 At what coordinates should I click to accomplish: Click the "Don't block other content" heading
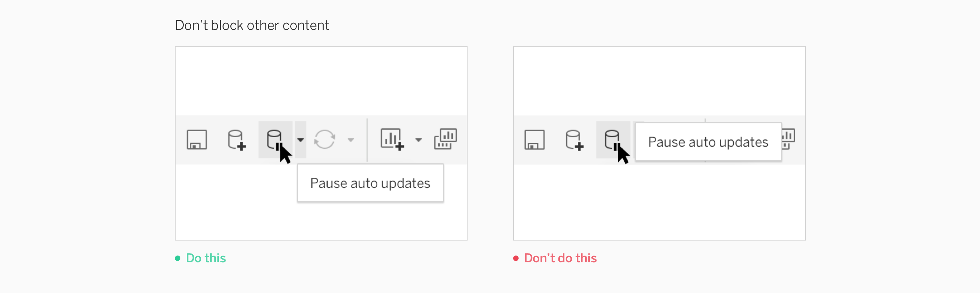252,26
